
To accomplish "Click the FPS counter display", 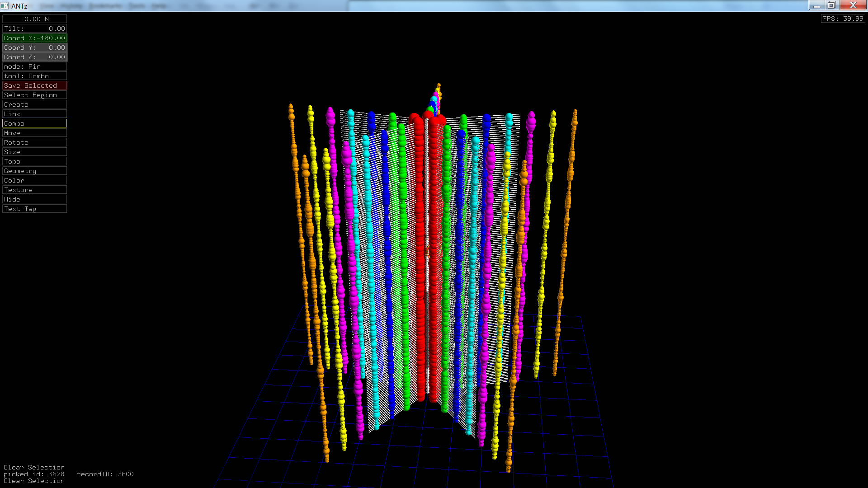I will [x=843, y=19].
